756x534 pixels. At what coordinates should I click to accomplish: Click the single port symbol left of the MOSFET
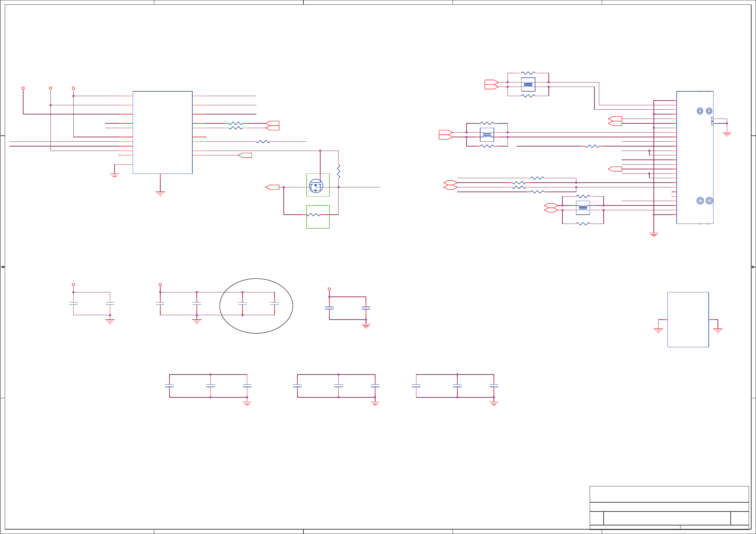click(x=272, y=187)
